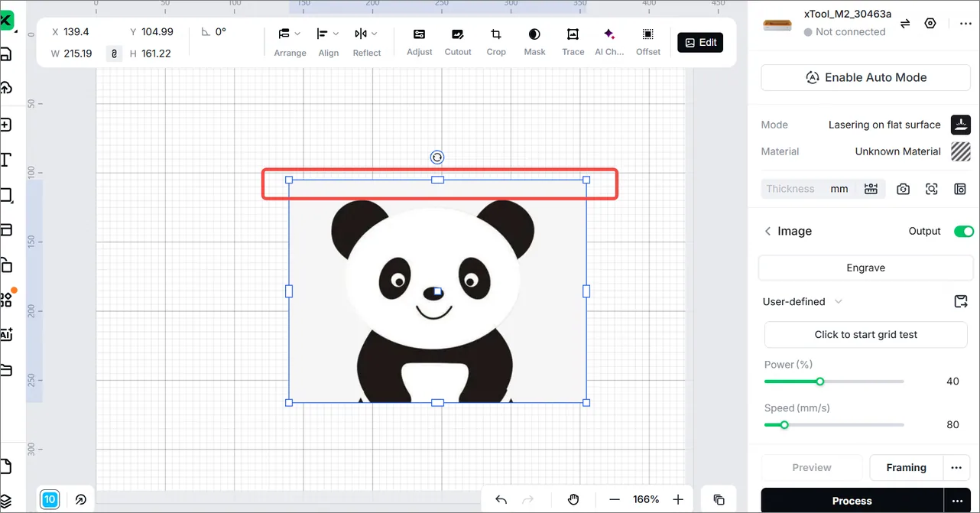Select the Text tool in sidebar
980x513 pixels.
click(x=5, y=160)
